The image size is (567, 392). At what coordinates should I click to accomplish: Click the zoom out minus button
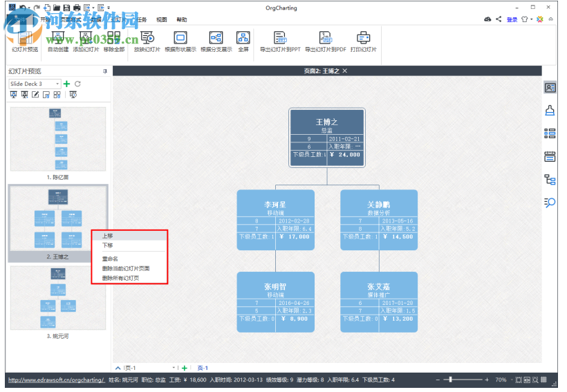(438, 380)
